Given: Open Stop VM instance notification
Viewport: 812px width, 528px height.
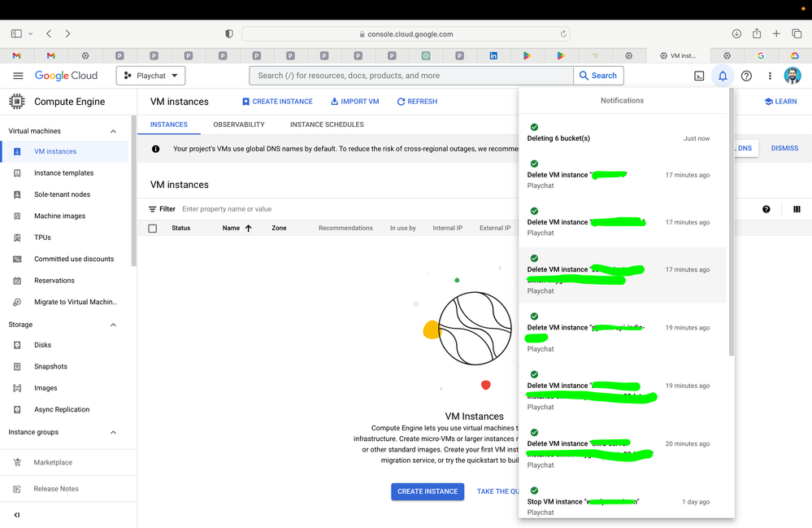Looking at the screenshot, I should point(622,502).
